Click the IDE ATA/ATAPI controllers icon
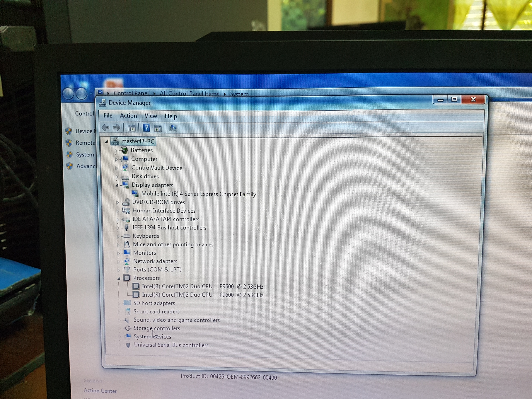 tap(126, 219)
